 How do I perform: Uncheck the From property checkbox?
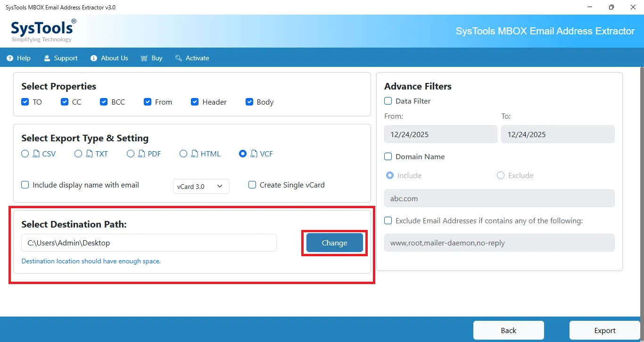148,102
